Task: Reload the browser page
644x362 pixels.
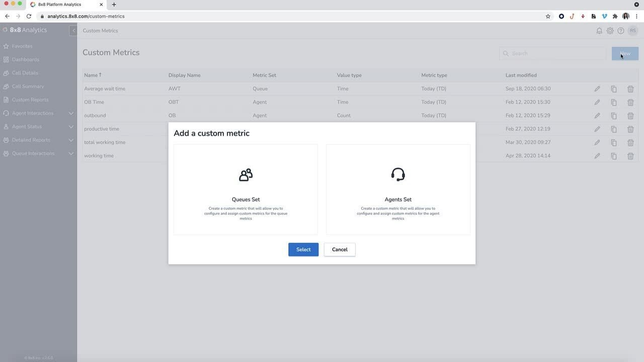Action: click(29, 16)
